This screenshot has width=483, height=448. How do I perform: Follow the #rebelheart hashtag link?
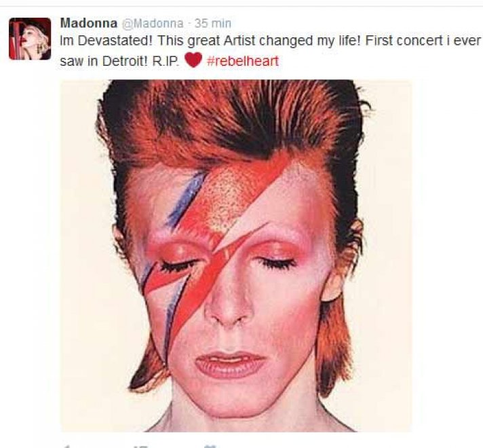pyautogui.click(x=243, y=60)
